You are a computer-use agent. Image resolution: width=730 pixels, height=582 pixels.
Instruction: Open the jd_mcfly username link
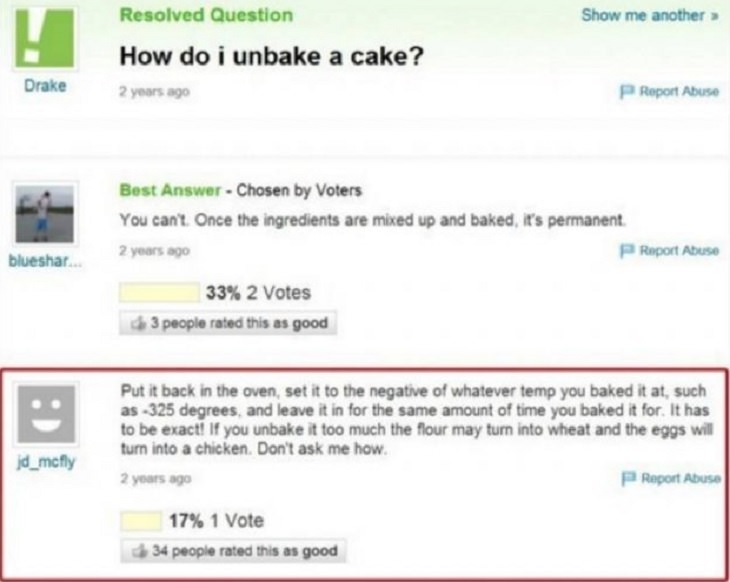46,462
